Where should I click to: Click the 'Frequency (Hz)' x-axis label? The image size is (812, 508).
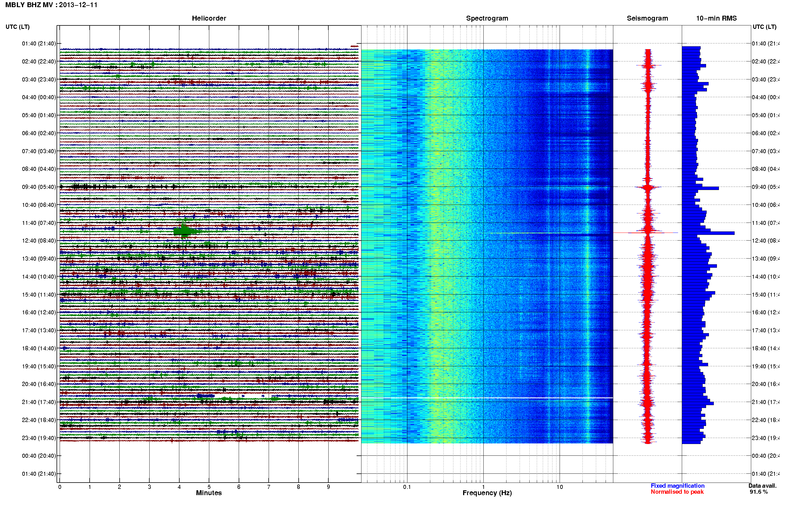tap(487, 493)
